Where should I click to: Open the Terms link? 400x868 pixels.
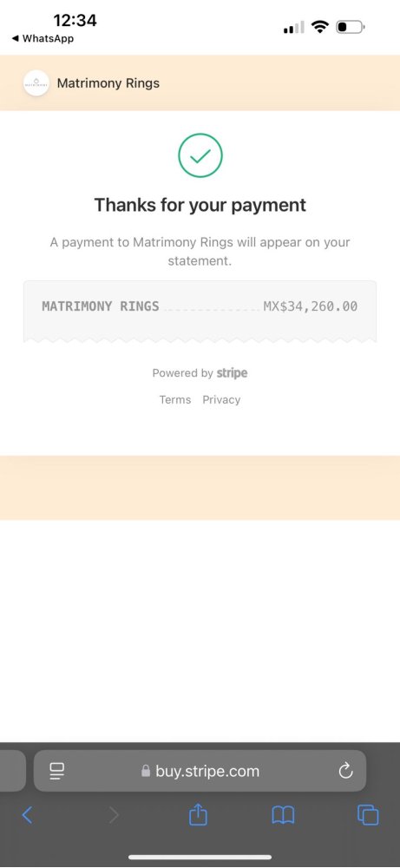[174, 399]
